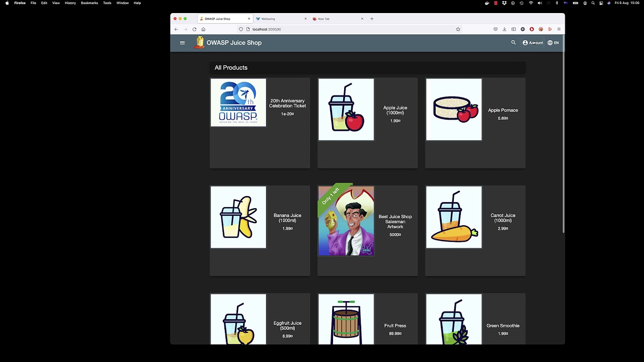Open Firefox downloads panel
This screenshot has width=644, height=362.
[505, 29]
